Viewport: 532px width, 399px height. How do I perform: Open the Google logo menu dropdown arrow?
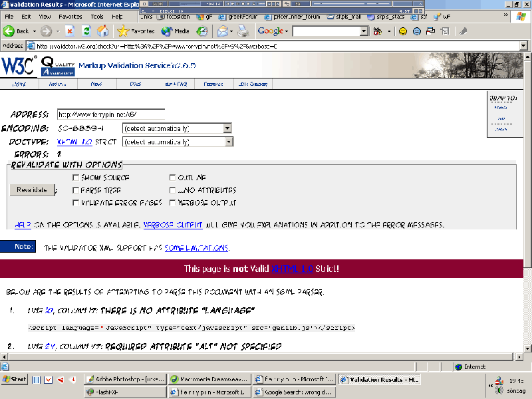tap(287, 31)
